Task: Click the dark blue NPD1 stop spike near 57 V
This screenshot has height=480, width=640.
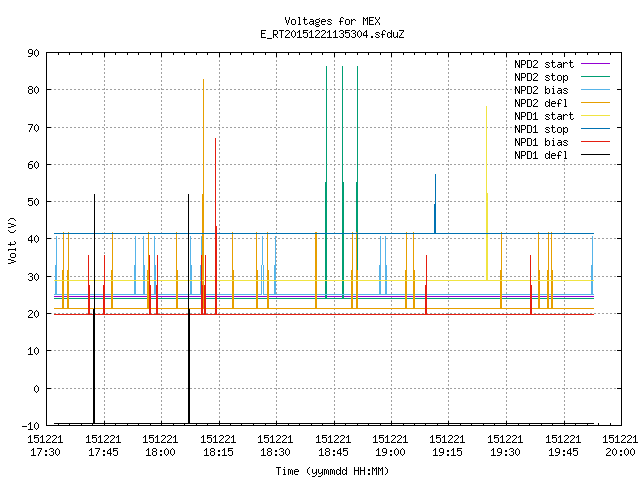Action: click(x=435, y=204)
